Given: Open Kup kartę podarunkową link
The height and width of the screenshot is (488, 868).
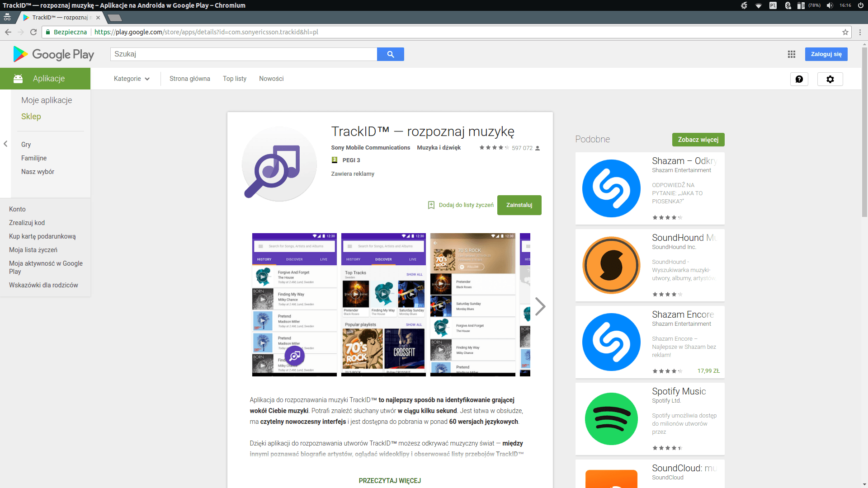Looking at the screenshot, I should (42, 236).
